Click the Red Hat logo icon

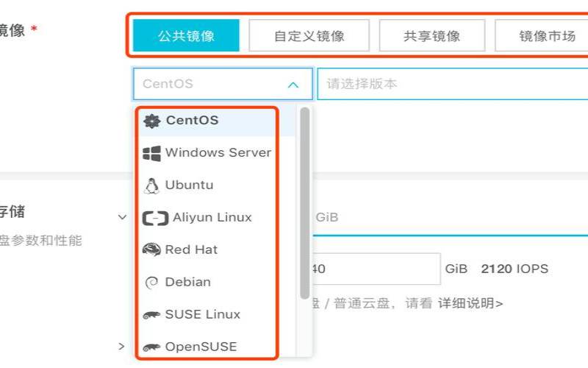point(152,250)
